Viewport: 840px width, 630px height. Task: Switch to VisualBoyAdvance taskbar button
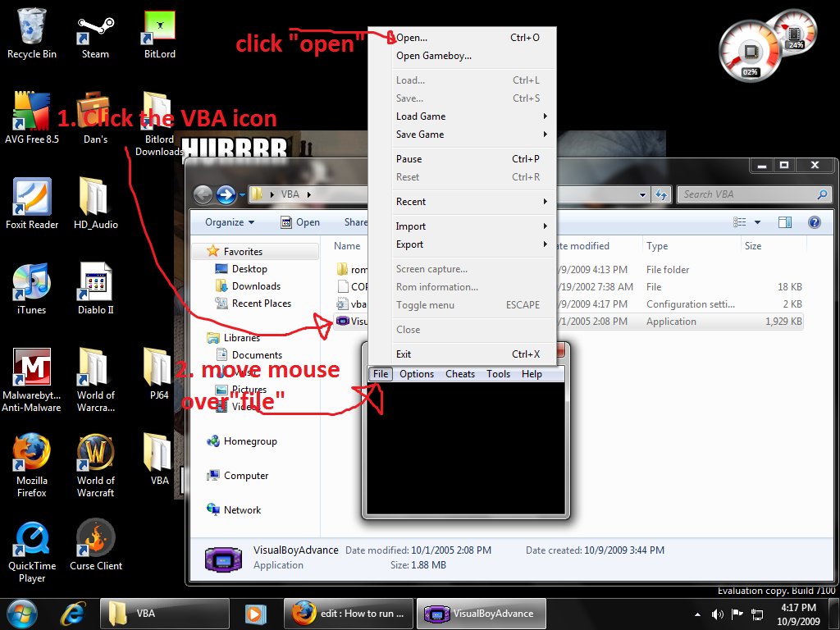click(481, 614)
